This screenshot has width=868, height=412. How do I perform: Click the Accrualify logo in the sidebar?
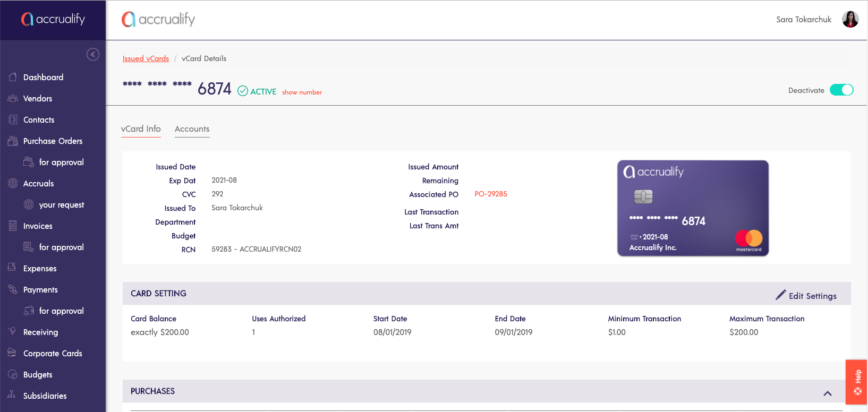click(x=53, y=19)
